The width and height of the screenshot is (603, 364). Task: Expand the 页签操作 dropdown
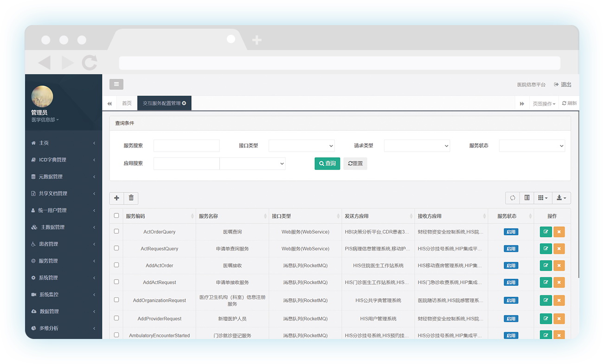coord(544,104)
